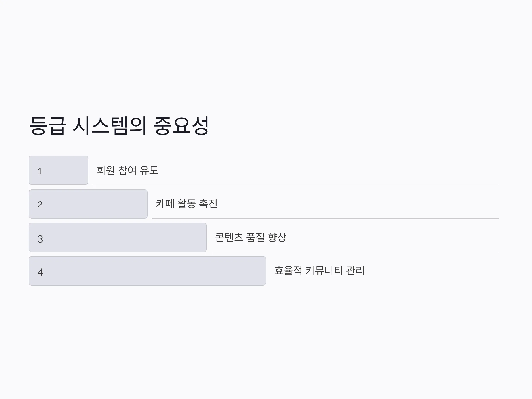Select the word 유도 in first item
The height and width of the screenshot is (399, 532).
[x=149, y=170]
